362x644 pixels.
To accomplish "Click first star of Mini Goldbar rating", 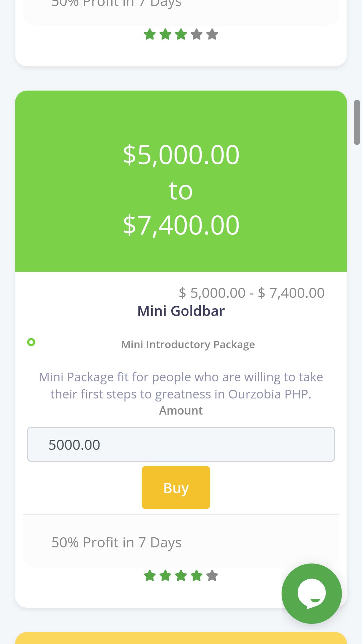I will pos(150,576).
